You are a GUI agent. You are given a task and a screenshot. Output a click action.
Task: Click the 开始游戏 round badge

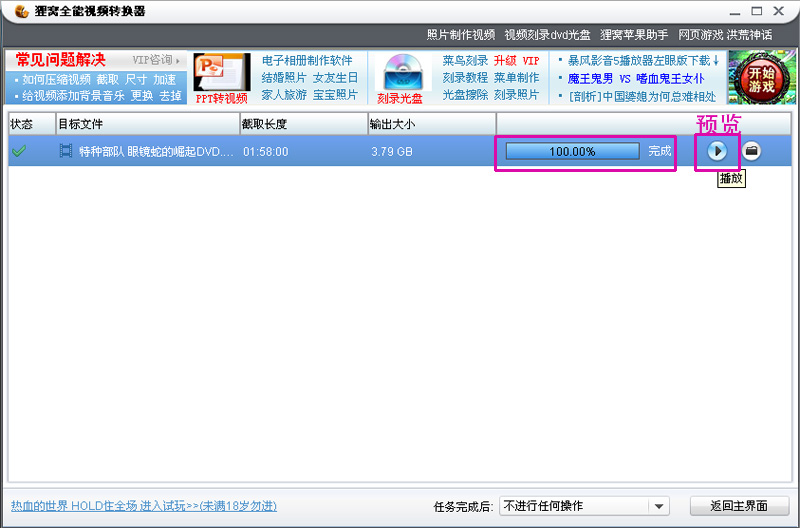coord(761,78)
